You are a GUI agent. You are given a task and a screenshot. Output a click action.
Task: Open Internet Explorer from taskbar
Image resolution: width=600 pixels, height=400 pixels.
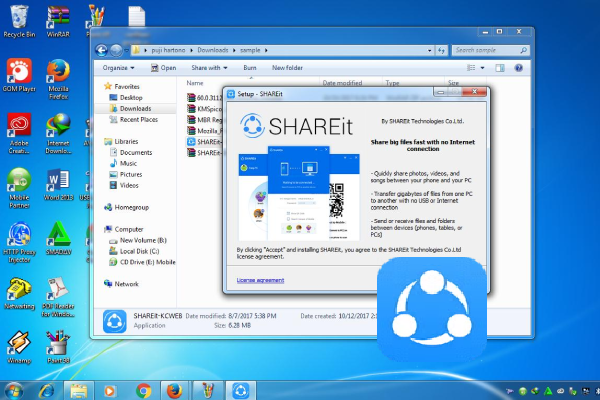click(x=47, y=391)
